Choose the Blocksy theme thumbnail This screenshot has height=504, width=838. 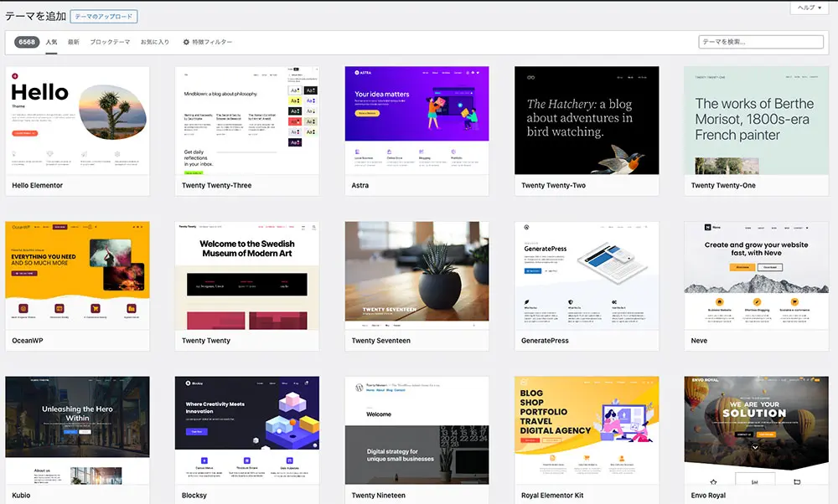(x=247, y=430)
